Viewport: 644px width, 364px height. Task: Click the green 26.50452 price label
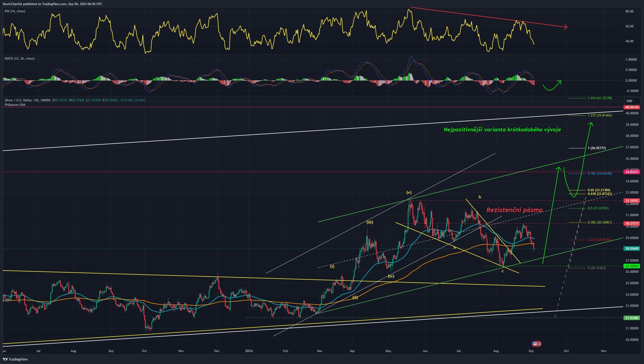click(x=632, y=266)
